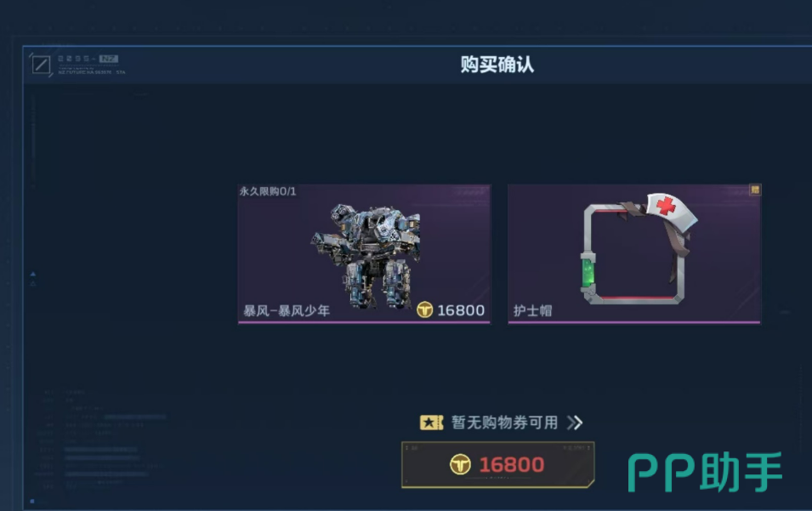Image resolution: width=812 pixels, height=511 pixels.
Task: Click the small triangle marker on left edge
Action: 33,274
